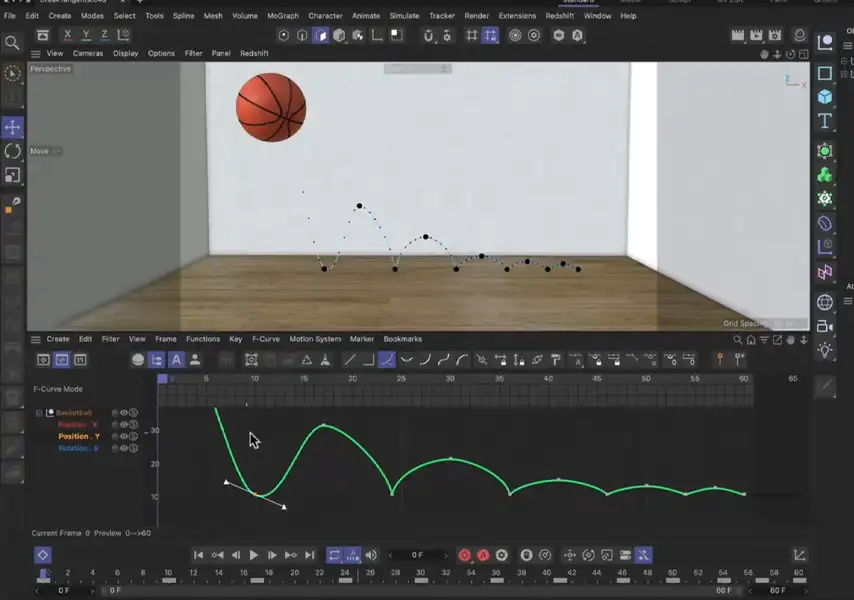Screen dimensions: 854x600
Task: Select the Position . Y track
Action: pos(78,436)
